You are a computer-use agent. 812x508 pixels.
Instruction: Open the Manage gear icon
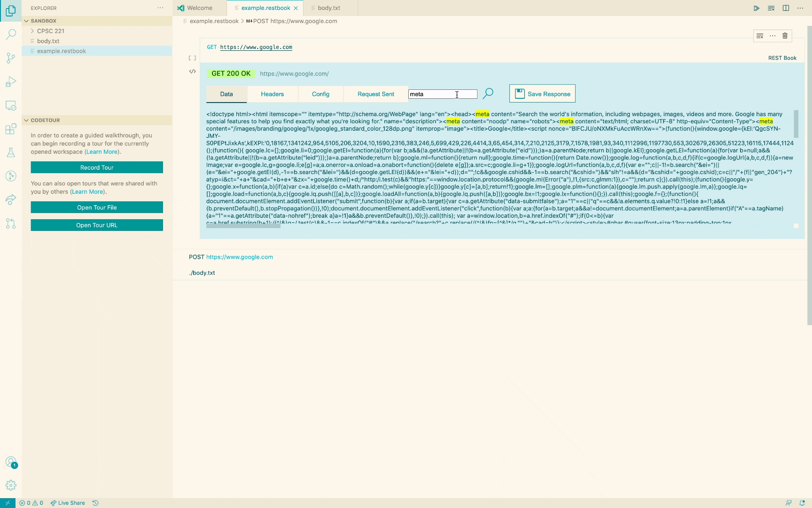[x=11, y=485]
